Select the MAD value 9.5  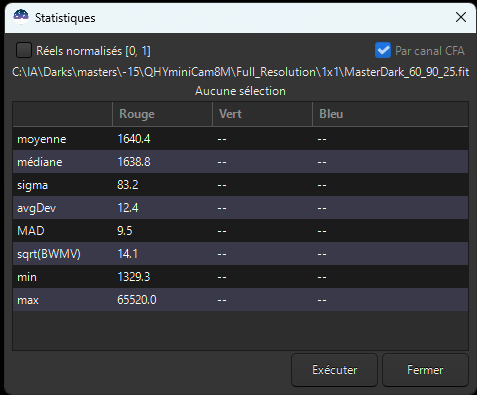(x=125, y=231)
